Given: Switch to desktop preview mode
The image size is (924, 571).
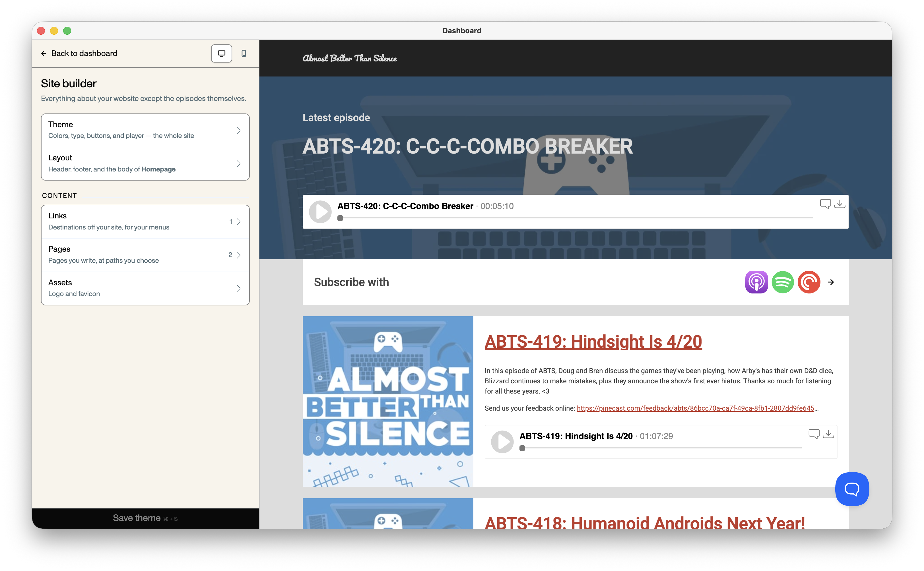Looking at the screenshot, I should pos(221,53).
